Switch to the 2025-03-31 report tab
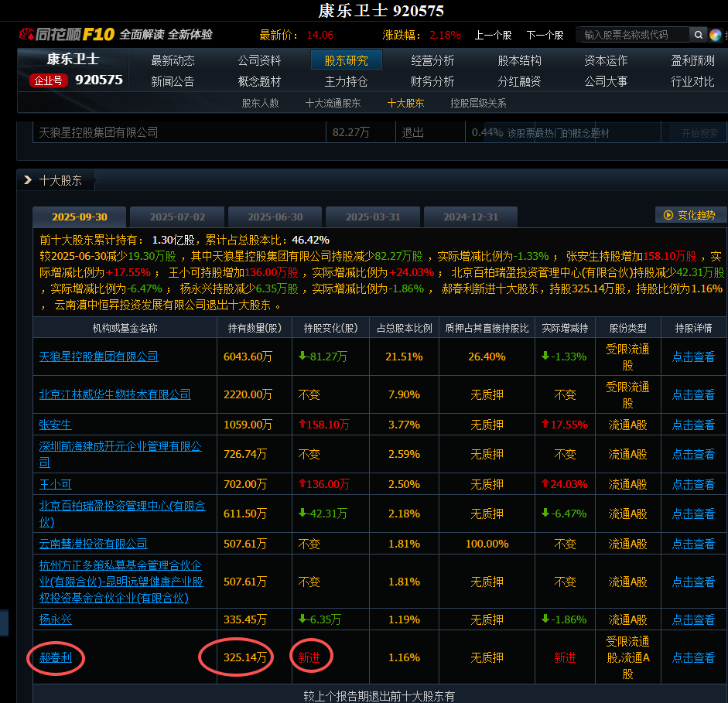 click(x=373, y=217)
